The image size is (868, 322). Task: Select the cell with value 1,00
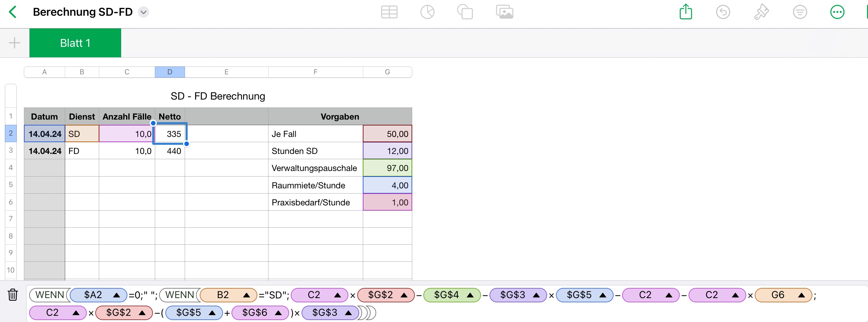(x=387, y=202)
